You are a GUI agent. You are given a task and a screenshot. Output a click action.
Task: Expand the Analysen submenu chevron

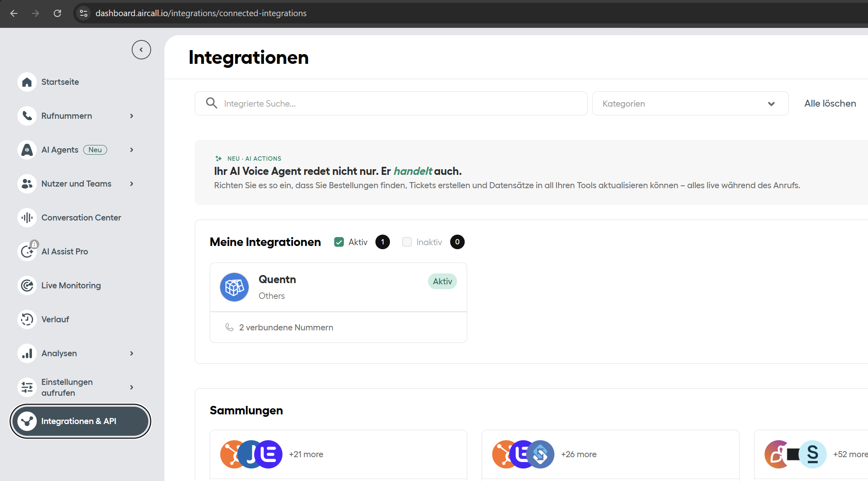pyautogui.click(x=132, y=353)
